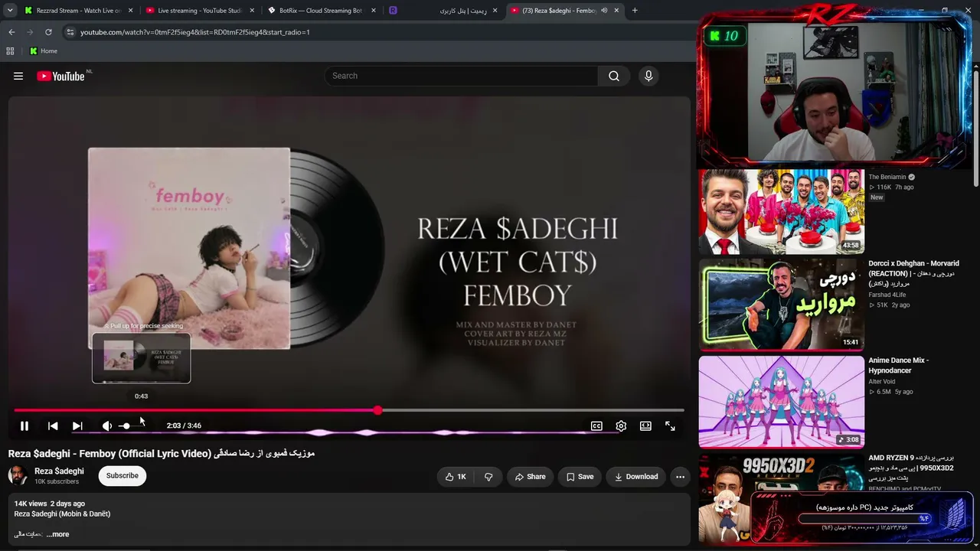Click the search magnifier button
This screenshot has height=551, width=980.
(x=614, y=76)
